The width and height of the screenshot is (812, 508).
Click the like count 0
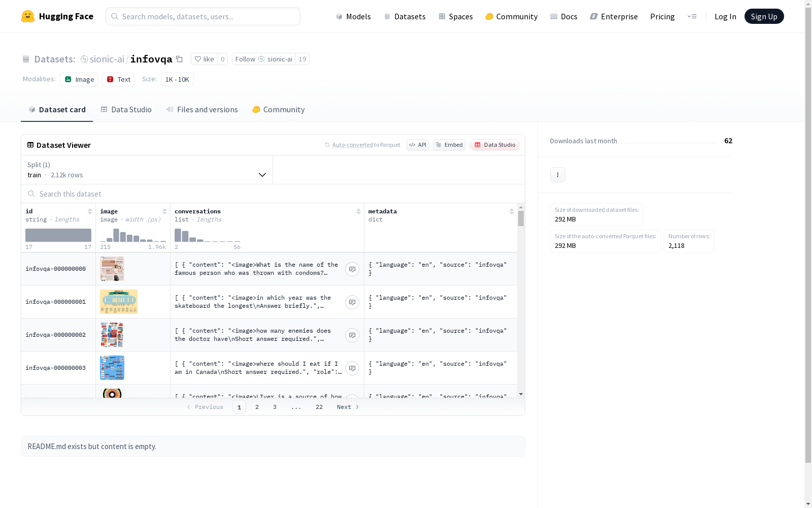click(222, 59)
